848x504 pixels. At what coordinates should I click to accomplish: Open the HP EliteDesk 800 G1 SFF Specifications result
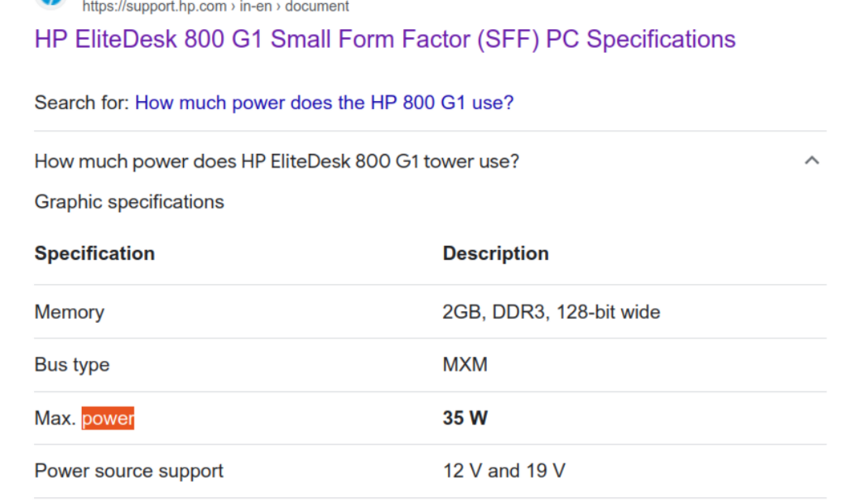(385, 40)
